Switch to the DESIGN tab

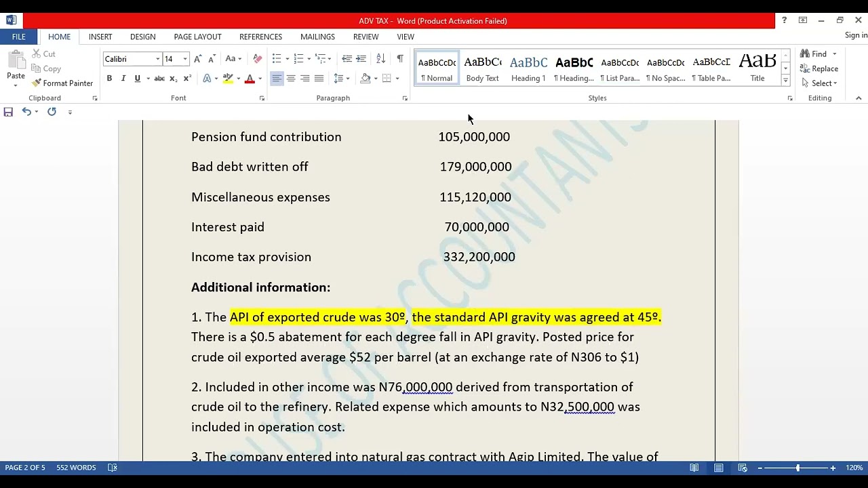[x=142, y=37]
